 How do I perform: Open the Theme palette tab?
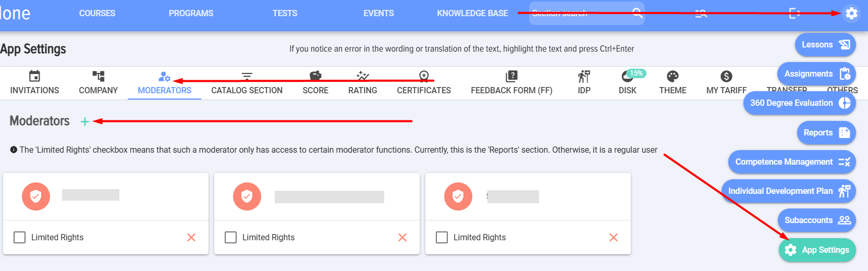pyautogui.click(x=673, y=83)
